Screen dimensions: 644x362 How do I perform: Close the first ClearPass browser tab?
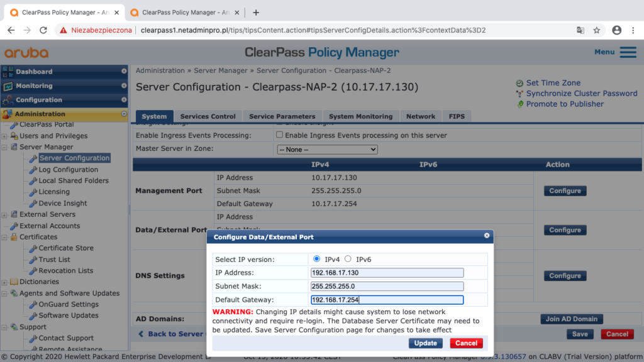tap(116, 13)
